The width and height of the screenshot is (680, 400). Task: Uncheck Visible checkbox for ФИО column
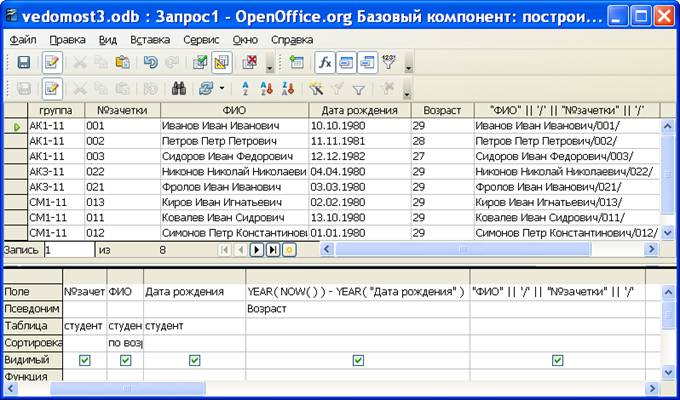coord(125,360)
